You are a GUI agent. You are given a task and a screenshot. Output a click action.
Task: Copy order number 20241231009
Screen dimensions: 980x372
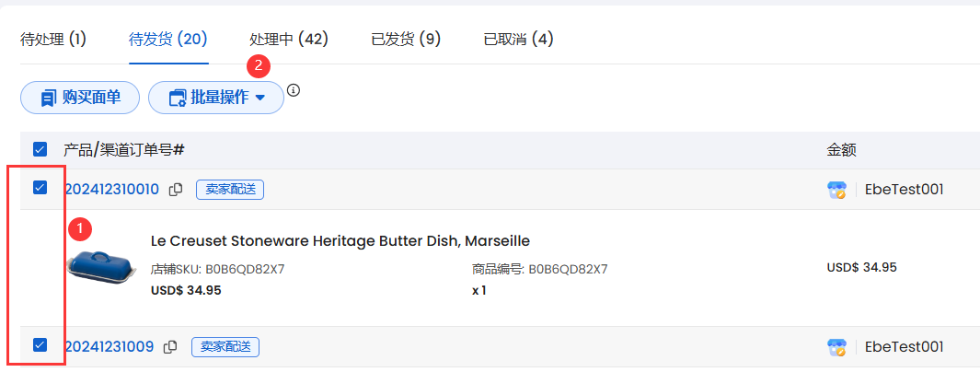click(170, 347)
